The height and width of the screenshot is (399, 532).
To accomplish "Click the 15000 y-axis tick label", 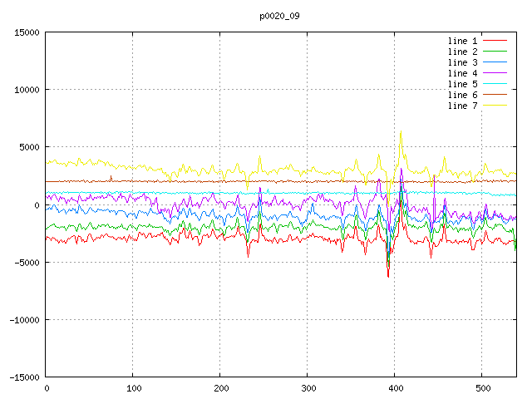I will pyautogui.click(x=27, y=32).
